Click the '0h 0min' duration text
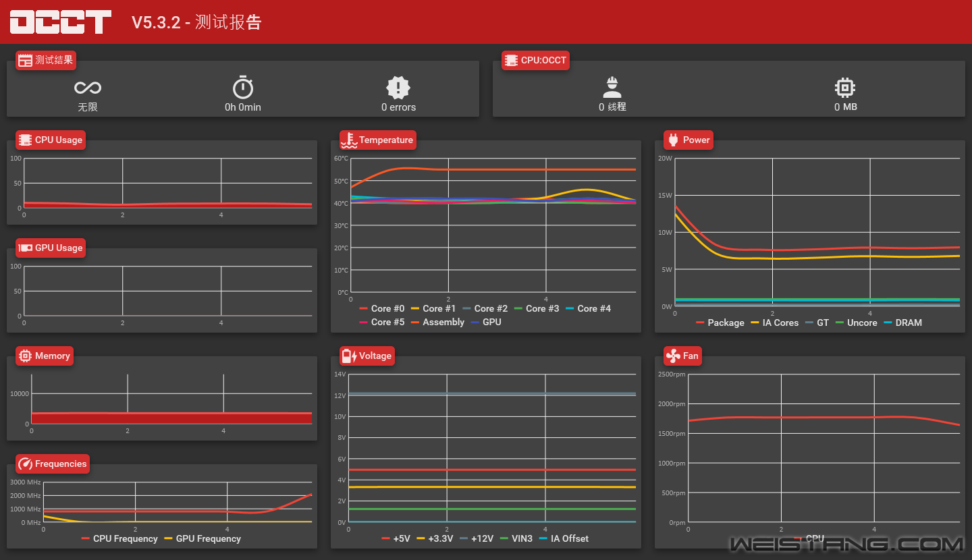The height and width of the screenshot is (560, 972). click(x=243, y=107)
